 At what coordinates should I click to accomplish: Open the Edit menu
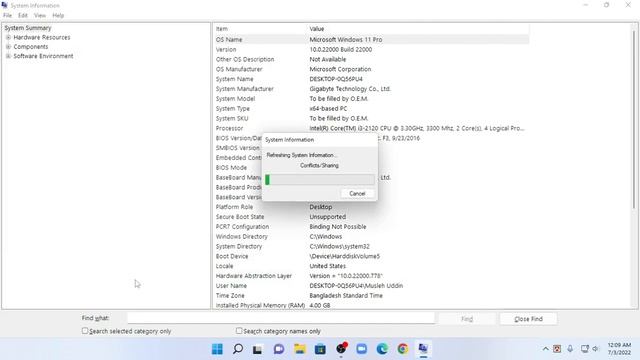pyautogui.click(x=23, y=16)
